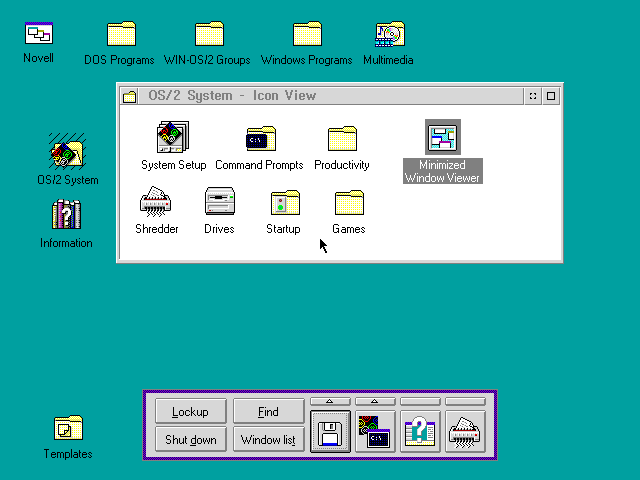Select the WIN-OS/2 Groups folder
This screenshot has width=640, height=480.
pyautogui.click(x=209, y=33)
